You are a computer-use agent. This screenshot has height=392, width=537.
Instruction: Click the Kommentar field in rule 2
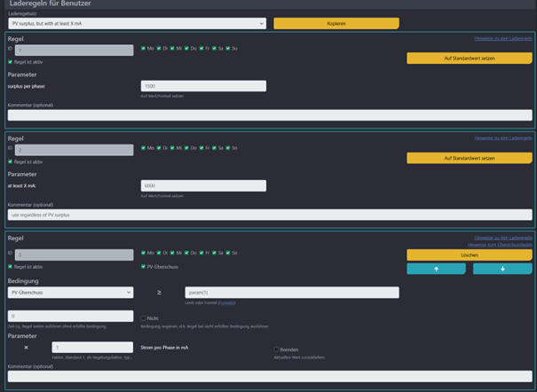pyautogui.click(x=270, y=215)
